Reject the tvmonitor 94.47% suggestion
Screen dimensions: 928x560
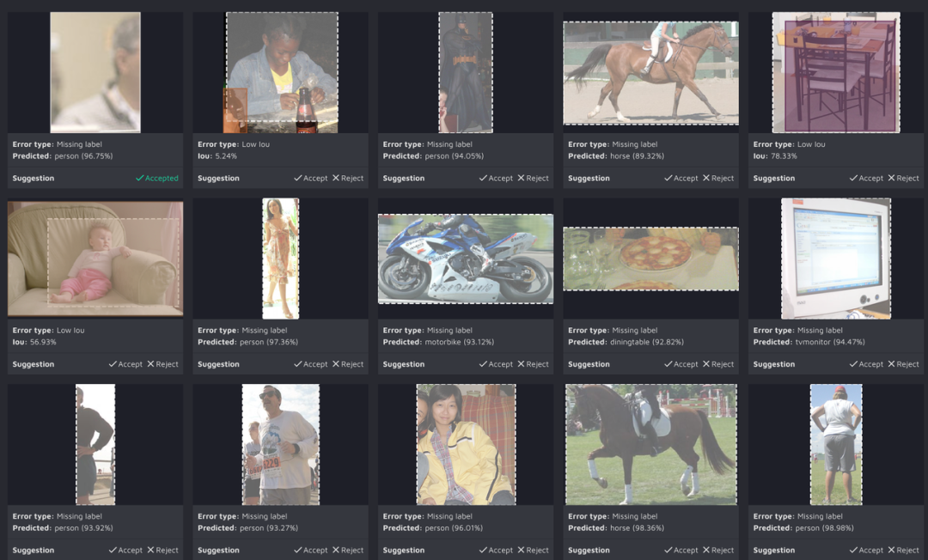point(904,364)
